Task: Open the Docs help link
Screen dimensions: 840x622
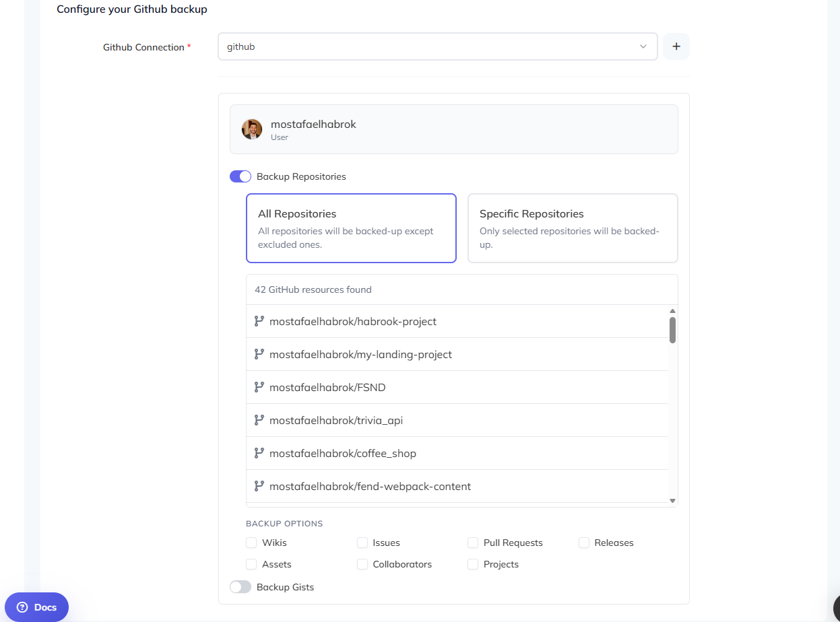Action: pos(36,607)
